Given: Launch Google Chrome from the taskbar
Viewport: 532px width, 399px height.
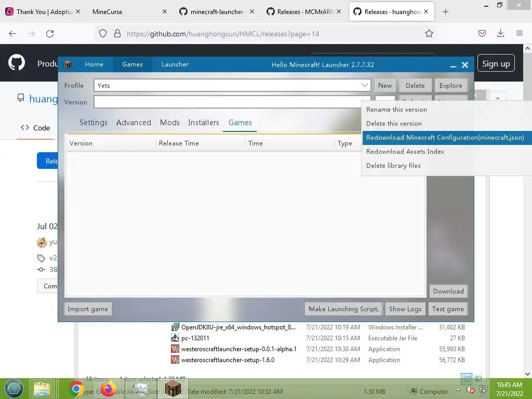Looking at the screenshot, I should (77, 389).
